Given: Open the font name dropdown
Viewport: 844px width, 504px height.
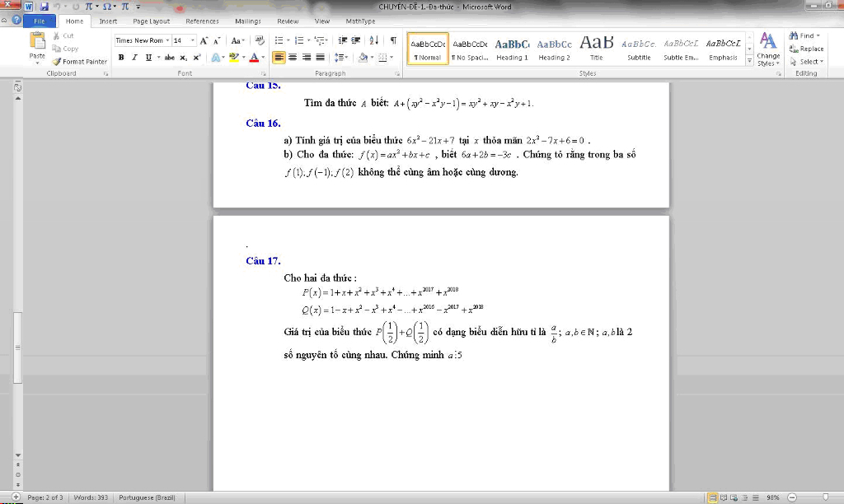Looking at the screenshot, I should click(167, 40).
